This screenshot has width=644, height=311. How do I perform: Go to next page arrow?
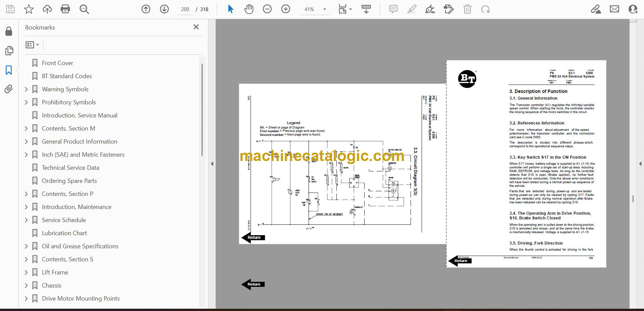164,9
